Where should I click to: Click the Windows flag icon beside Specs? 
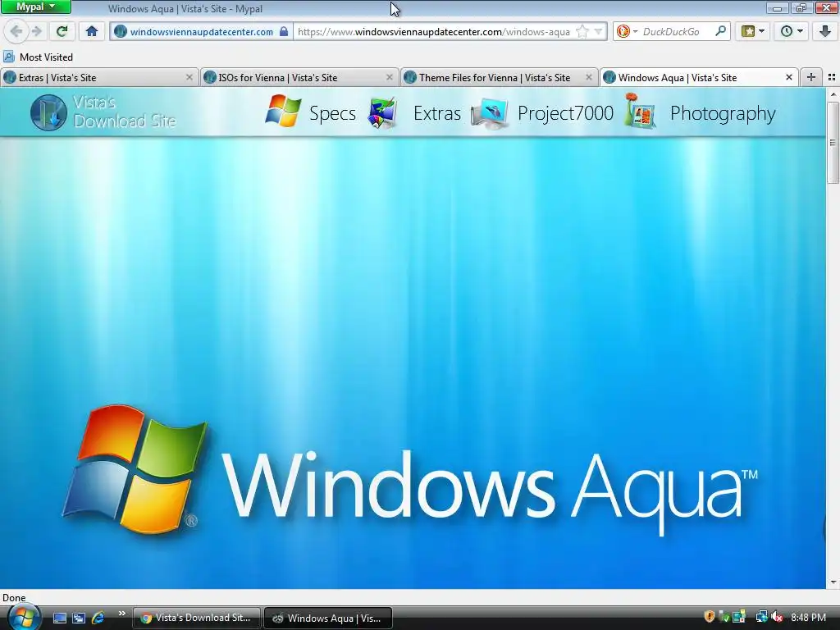283,111
